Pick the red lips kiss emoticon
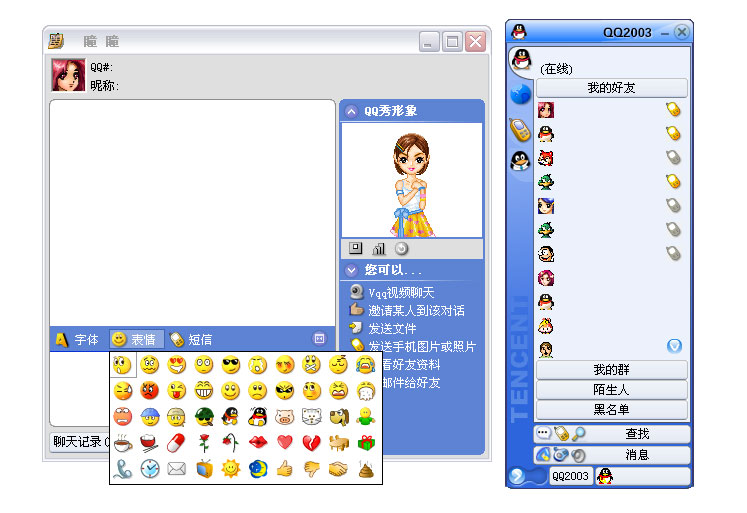Screen dimensions: 747x513 pos(258,443)
